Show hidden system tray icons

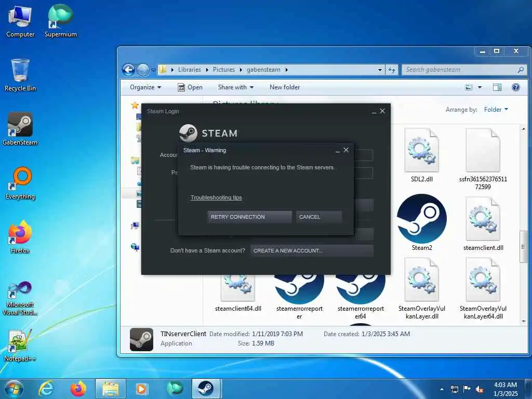442,390
